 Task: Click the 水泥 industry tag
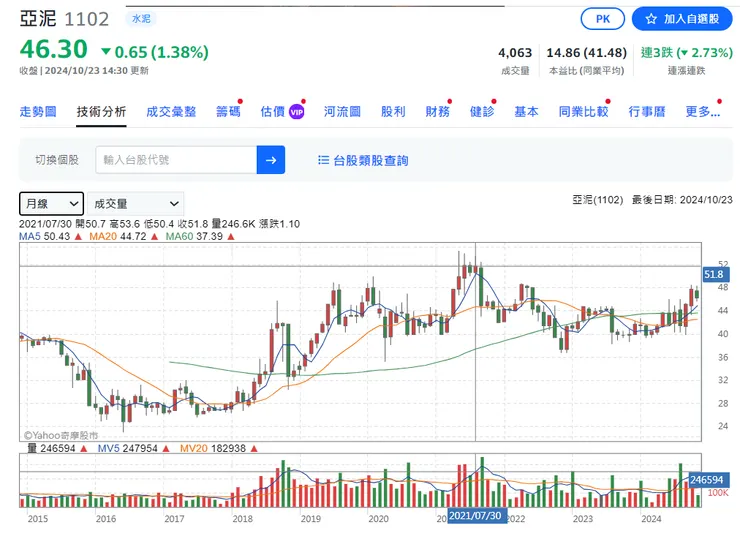tap(141, 19)
